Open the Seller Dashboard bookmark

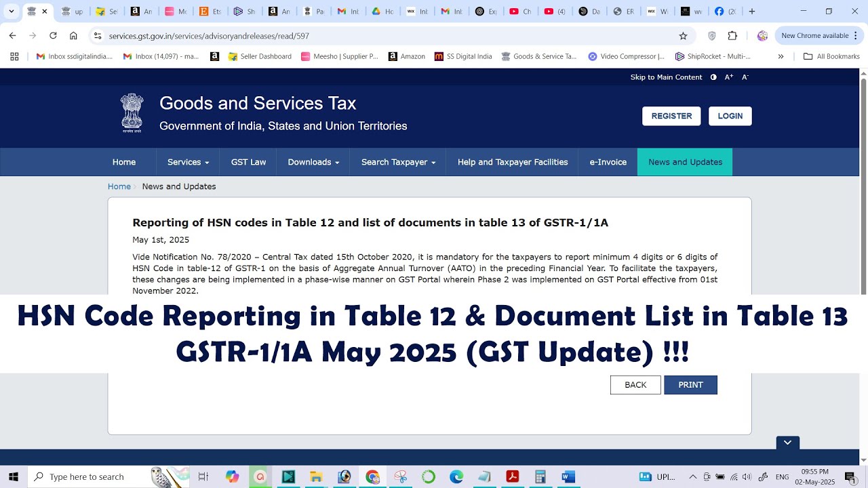[x=260, y=56]
